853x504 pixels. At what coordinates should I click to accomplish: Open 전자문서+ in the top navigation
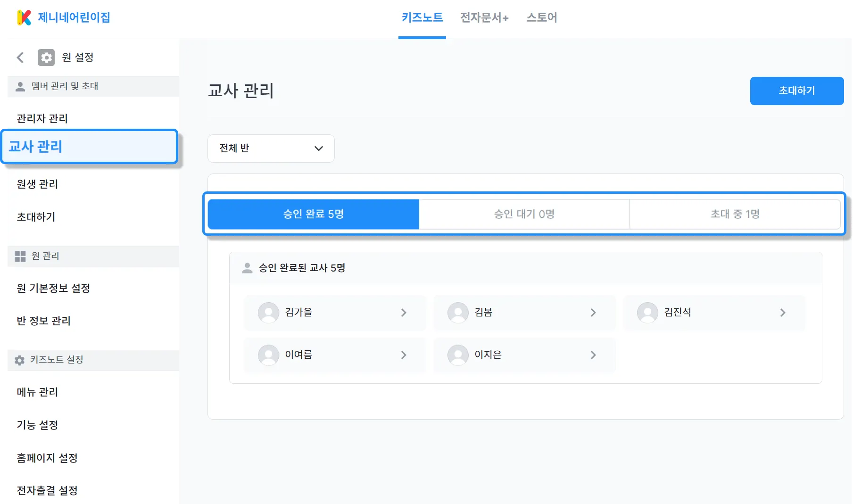pyautogui.click(x=484, y=18)
